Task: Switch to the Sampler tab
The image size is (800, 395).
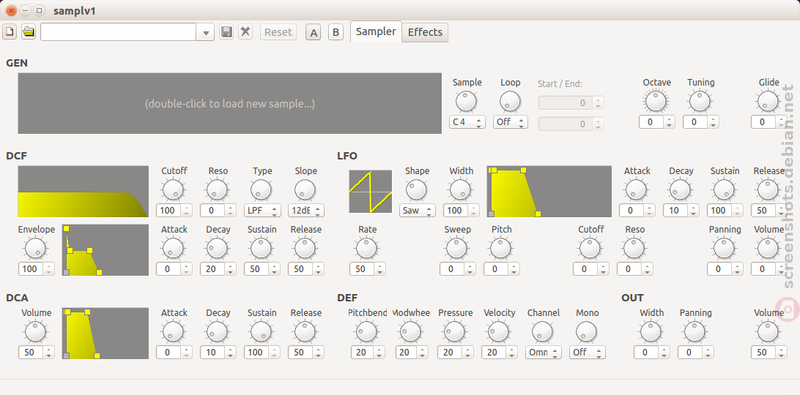Action: [376, 32]
